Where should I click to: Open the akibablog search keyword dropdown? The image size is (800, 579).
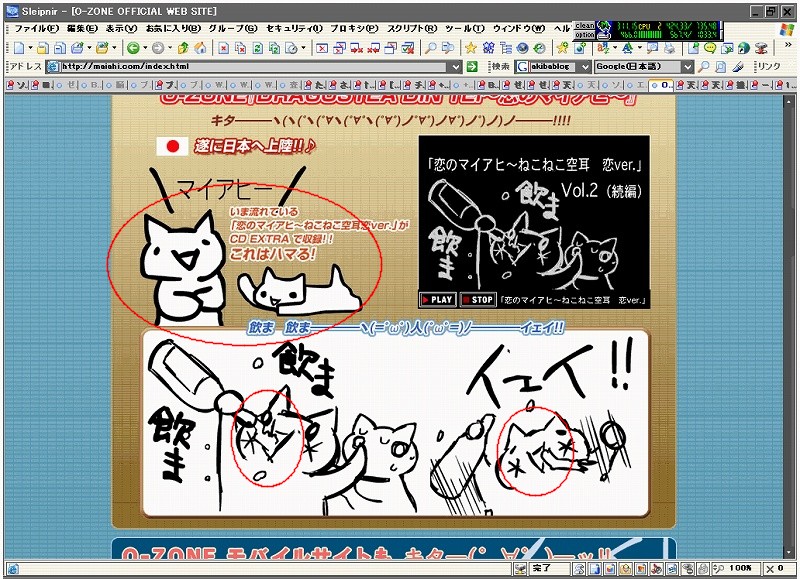click(585, 66)
